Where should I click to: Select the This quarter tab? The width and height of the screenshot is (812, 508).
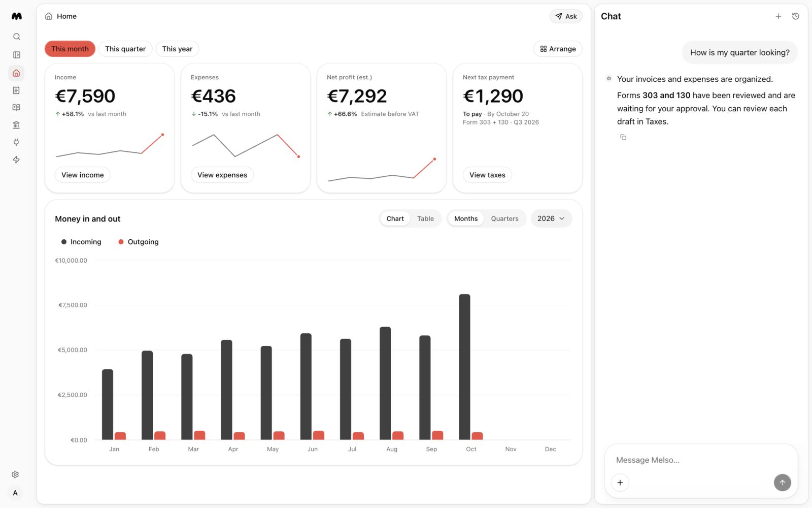(125, 49)
